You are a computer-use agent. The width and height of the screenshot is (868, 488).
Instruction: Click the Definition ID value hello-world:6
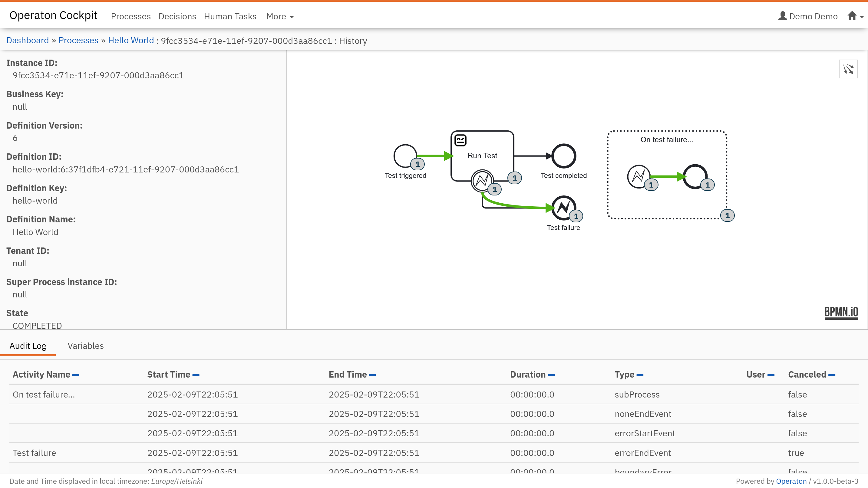126,169
